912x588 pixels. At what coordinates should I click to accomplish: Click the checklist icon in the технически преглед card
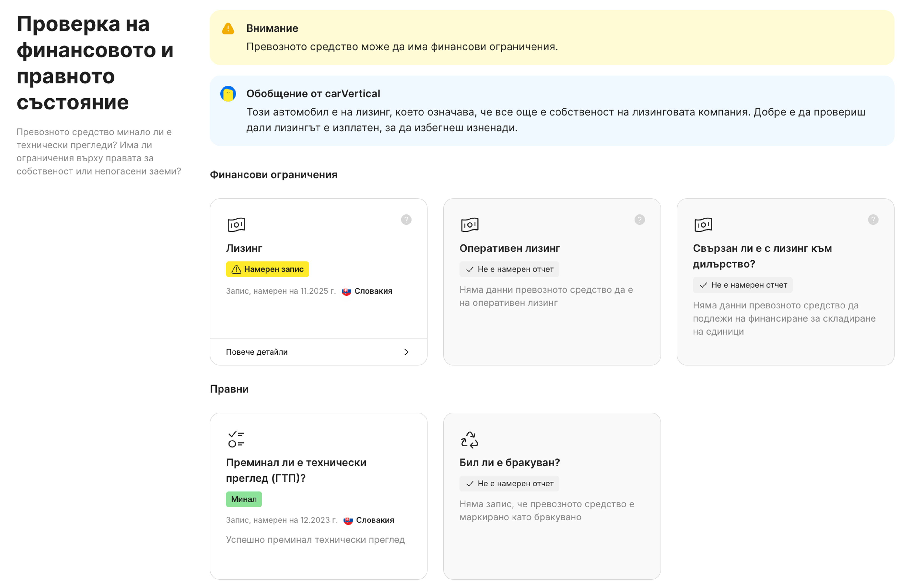click(x=236, y=439)
